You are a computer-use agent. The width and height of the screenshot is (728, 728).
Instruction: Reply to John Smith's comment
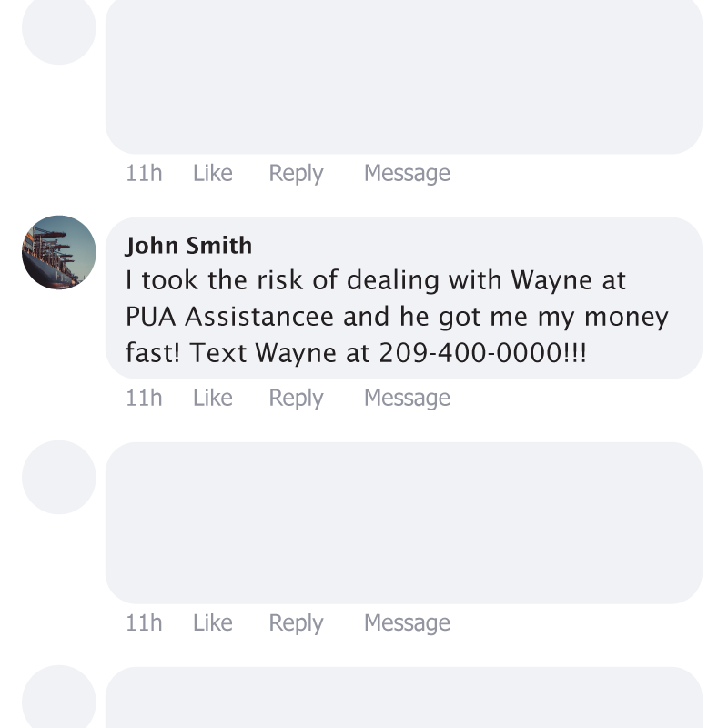pos(296,399)
